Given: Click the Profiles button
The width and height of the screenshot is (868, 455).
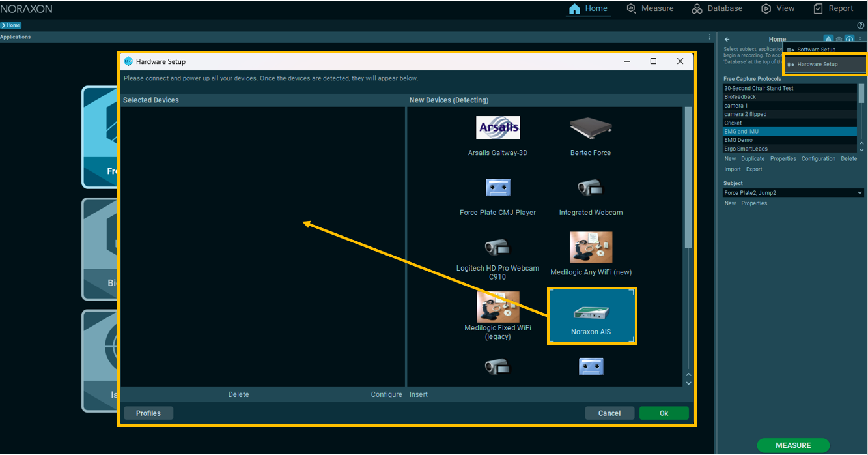Looking at the screenshot, I should 148,413.
